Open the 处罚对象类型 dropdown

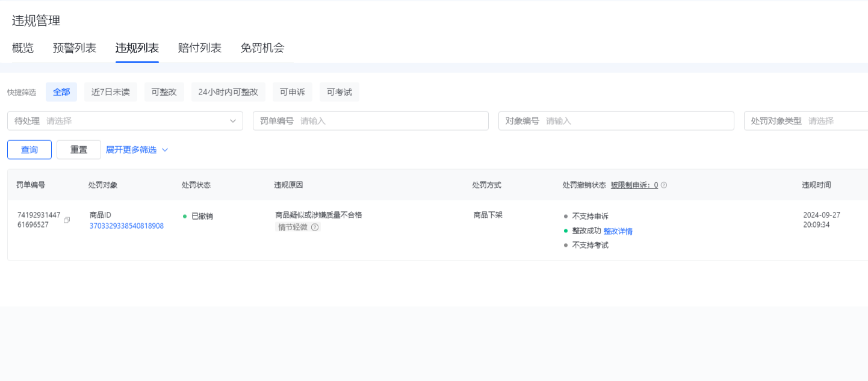807,121
